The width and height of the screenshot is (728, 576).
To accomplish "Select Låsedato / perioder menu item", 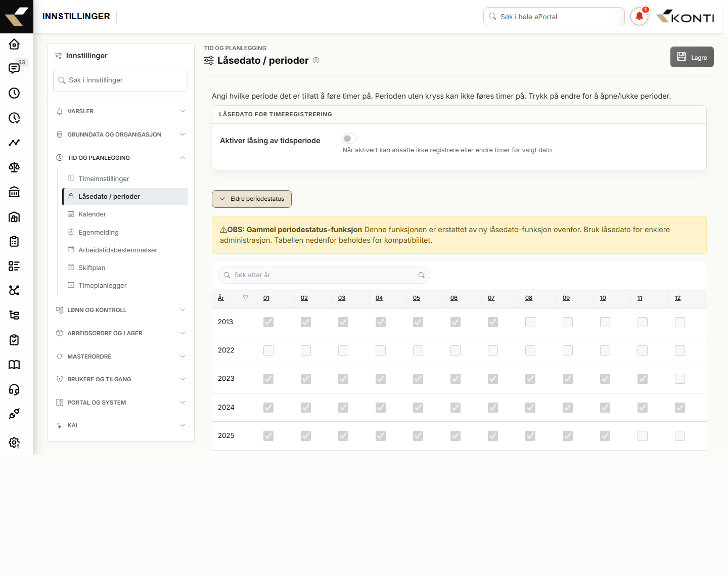I will point(125,197).
